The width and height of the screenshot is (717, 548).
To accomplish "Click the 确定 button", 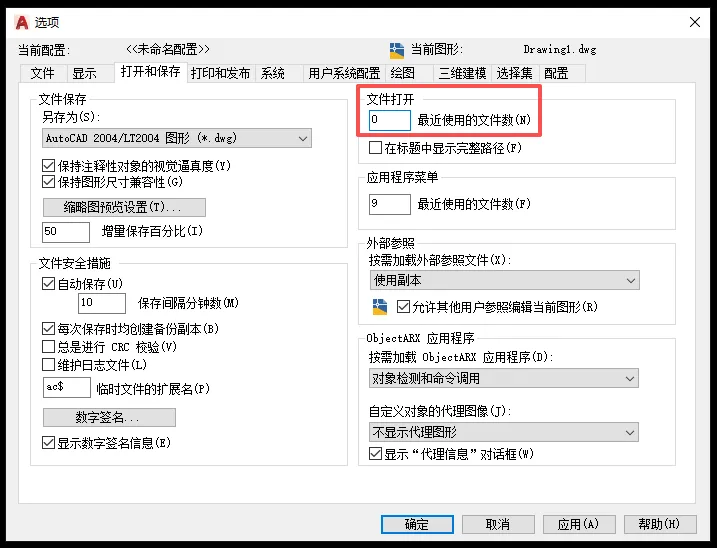I will 417,524.
